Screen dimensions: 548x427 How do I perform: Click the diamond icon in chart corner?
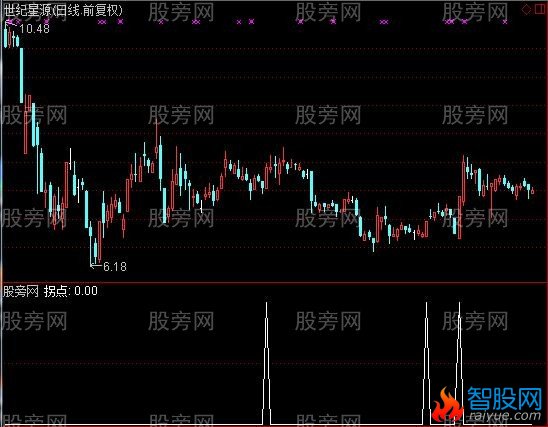coord(526,9)
